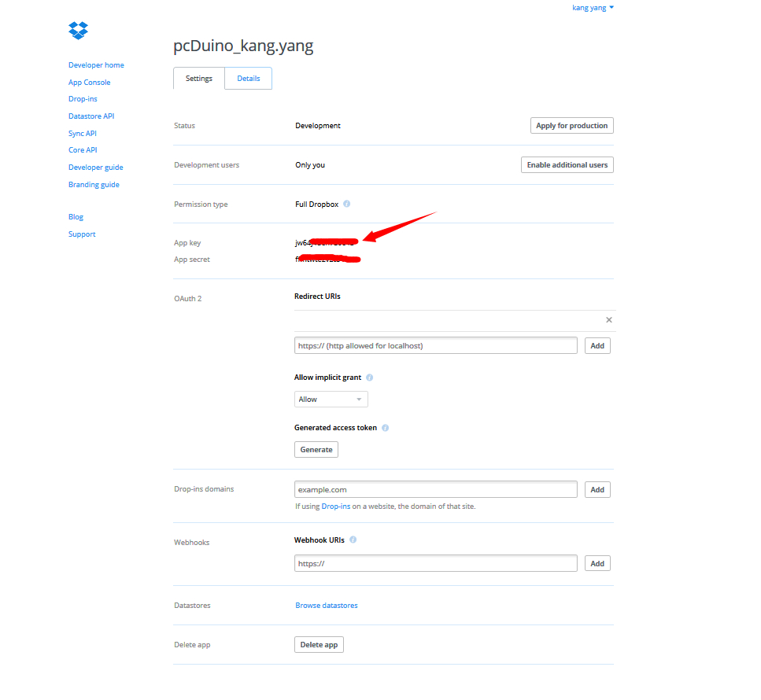
Task: Open the kang yang account dropdown
Action: tap(593, 8)
